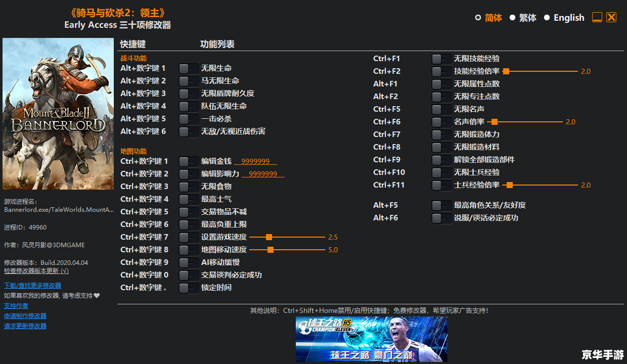Enable 最高角色关系/友好度 switch

[x=441, y=205]
